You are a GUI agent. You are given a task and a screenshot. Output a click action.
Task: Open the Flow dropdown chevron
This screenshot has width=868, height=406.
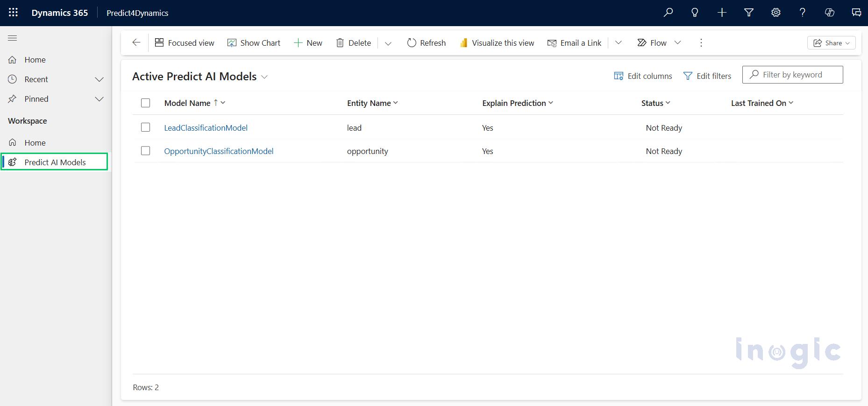tap(677, 43)
